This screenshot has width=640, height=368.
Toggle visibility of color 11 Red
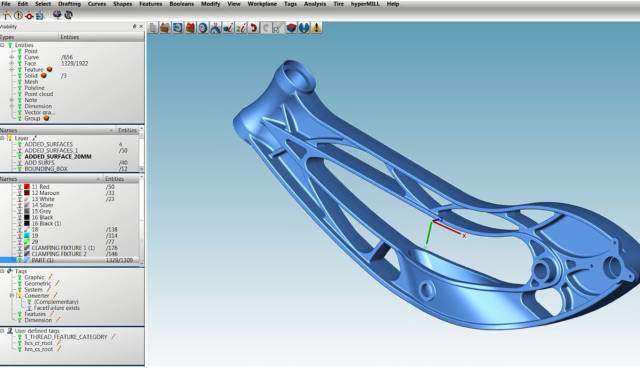pos(19,187)
